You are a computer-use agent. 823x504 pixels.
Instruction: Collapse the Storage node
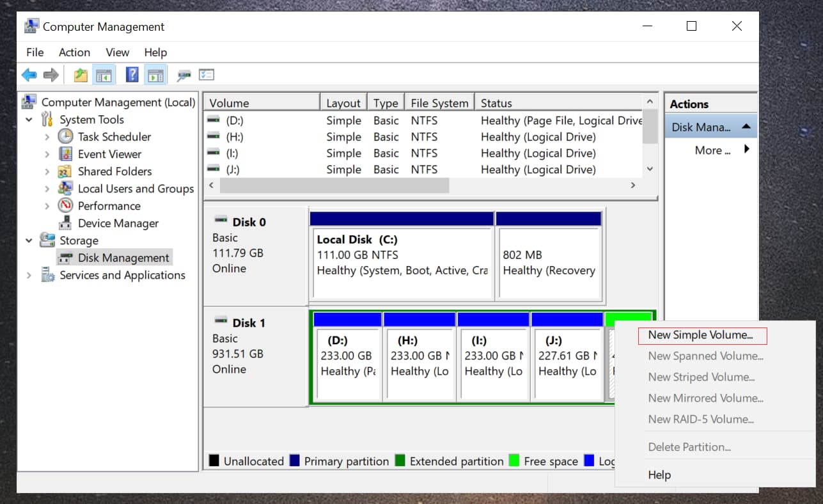(29, 240)
